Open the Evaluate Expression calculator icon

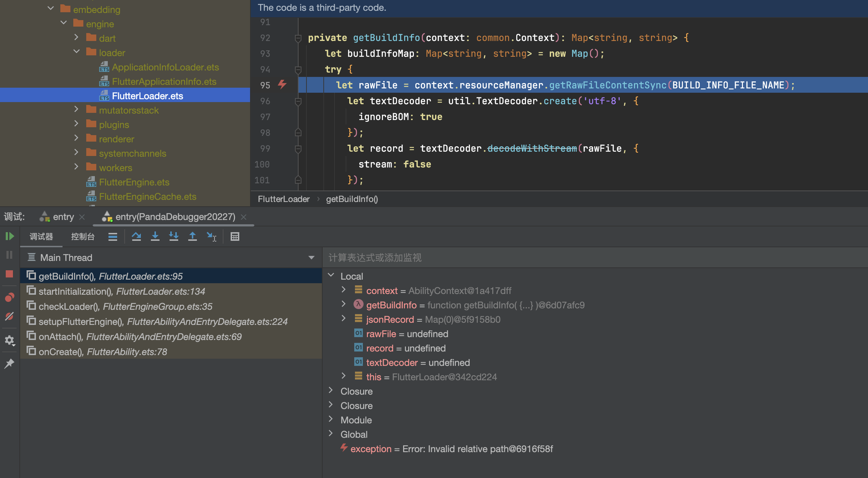coord(235,236)
